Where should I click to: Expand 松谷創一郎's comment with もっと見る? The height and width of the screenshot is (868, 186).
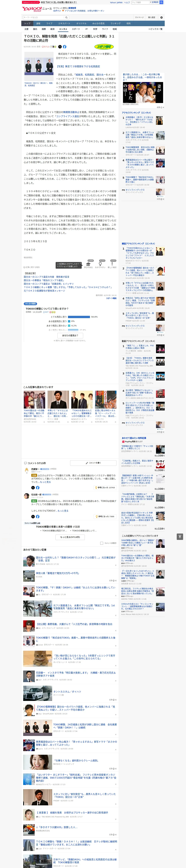point(63,511)
